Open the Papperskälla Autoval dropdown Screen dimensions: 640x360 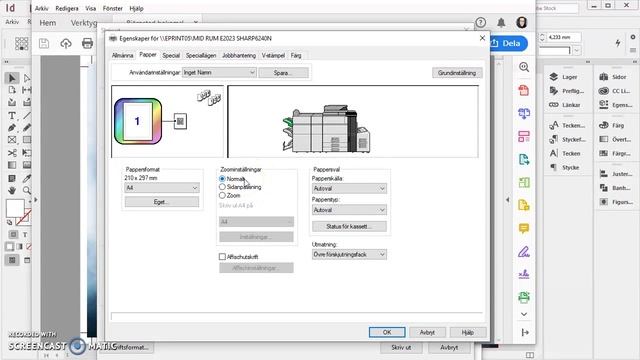[349, 189]
